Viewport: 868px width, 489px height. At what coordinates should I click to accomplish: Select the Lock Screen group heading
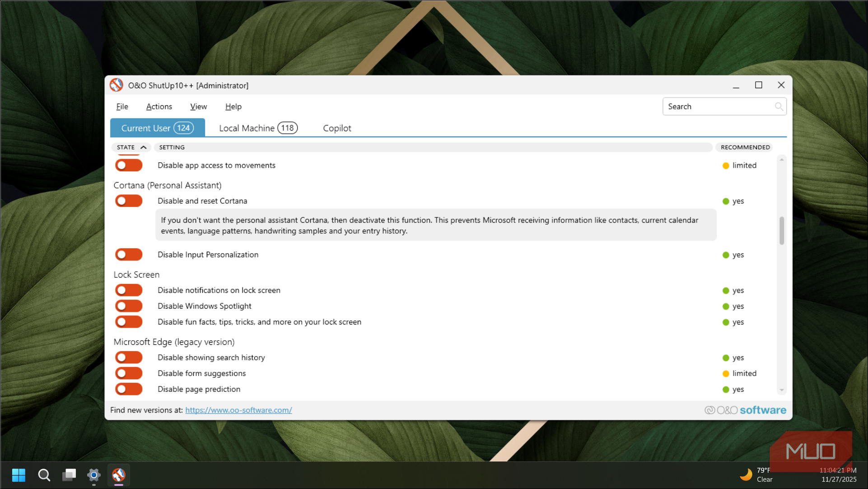click(x=136, y=275)
